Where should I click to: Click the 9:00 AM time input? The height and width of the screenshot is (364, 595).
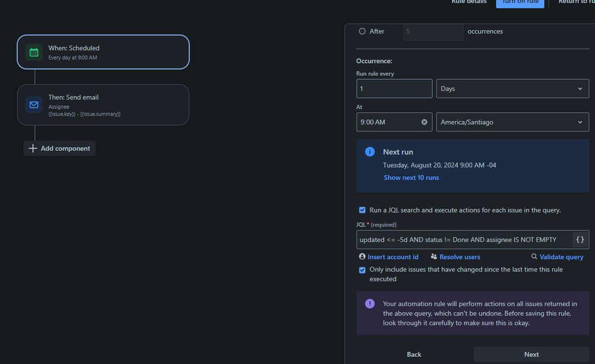tap(394, 122)
